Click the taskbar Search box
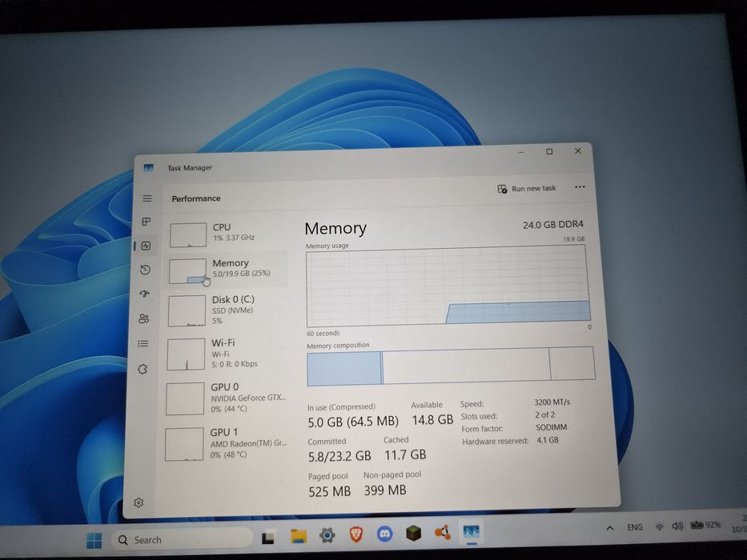Screen dimensions: 747x560 tap(183, 539)
